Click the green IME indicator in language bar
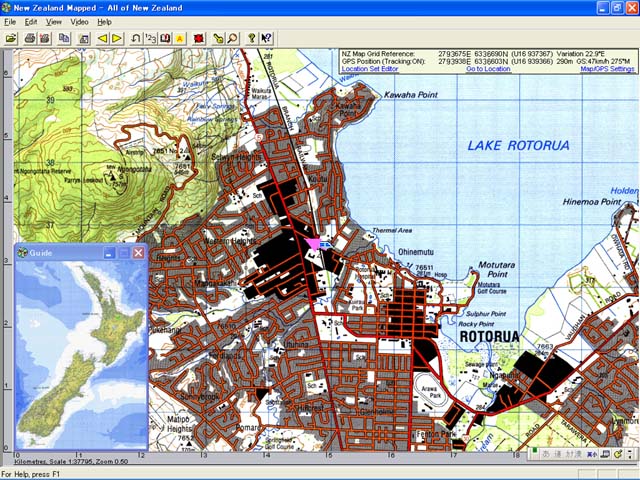Viewport: 640px width, 480px height. pyautogui.click(x=534, y=451)
